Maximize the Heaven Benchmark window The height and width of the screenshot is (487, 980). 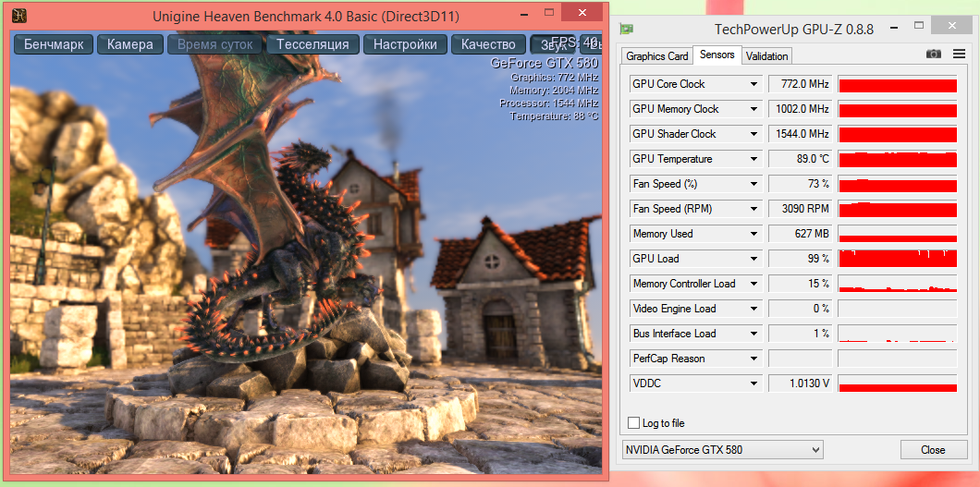tap(549, 12)
